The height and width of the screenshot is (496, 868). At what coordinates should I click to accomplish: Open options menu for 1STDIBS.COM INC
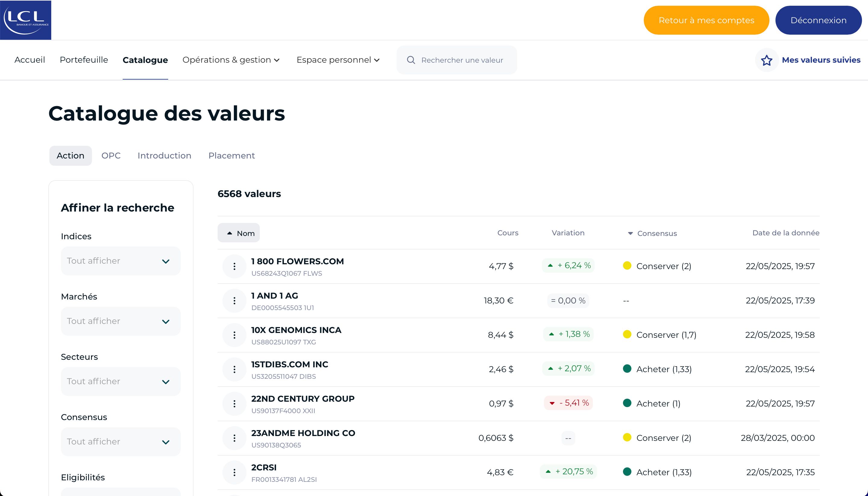click(234, 369)
